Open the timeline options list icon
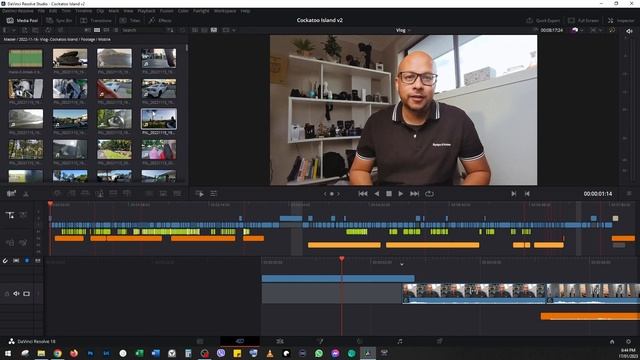The height and width of the screenshot is (360, 640). (213, 194)
